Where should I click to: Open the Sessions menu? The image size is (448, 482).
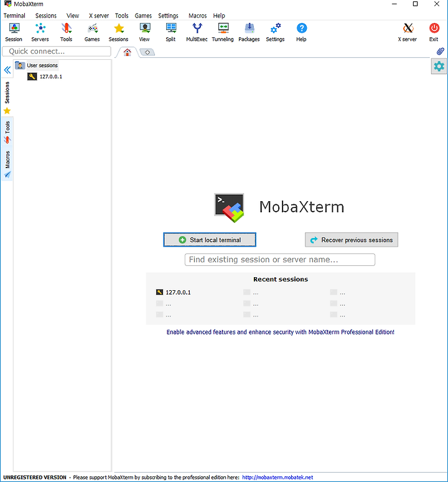tap(46, 16)
